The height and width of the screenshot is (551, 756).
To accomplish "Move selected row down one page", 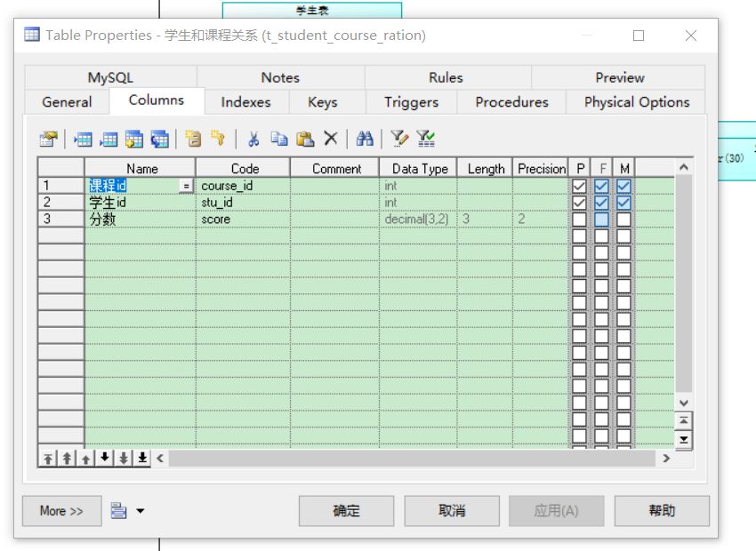I will [124, 458].
